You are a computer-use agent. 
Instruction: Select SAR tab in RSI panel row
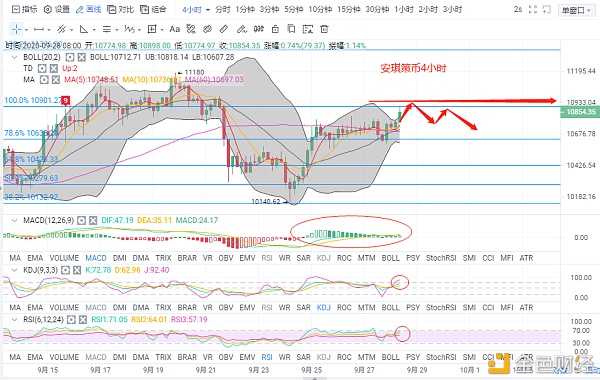point(303,357)
